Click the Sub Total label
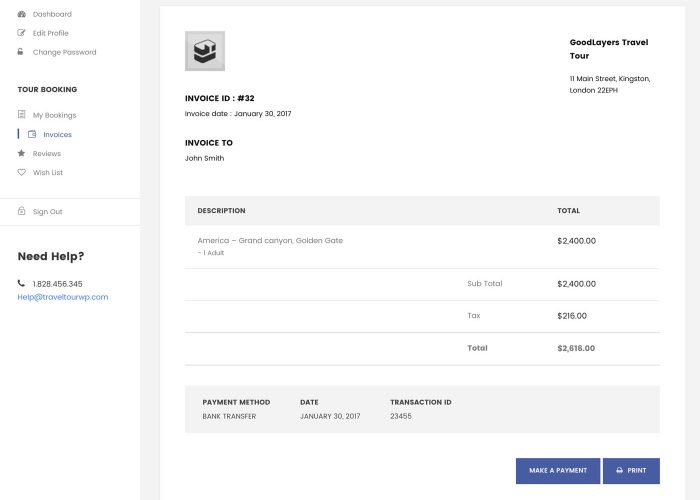This screenshot has width=700, height=500. pos(485,283)
